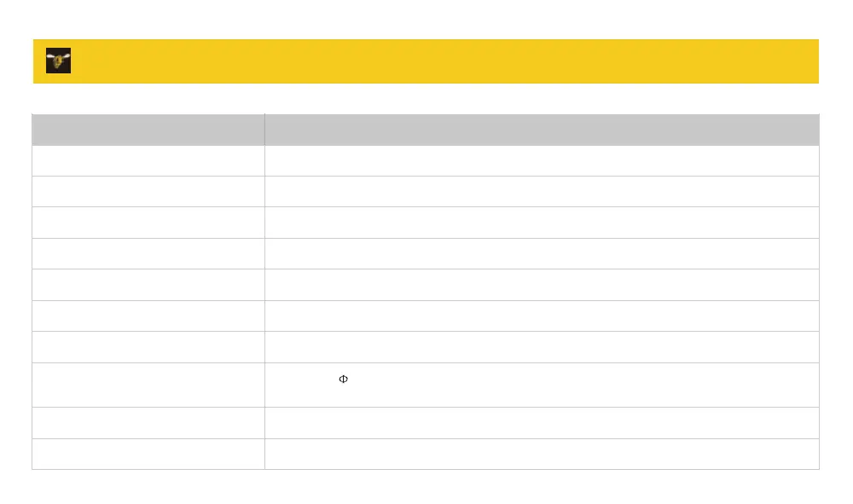Select the right cell directly below the Φ row
This screenshot has height=504, width=853.
[x=542, y=423]
